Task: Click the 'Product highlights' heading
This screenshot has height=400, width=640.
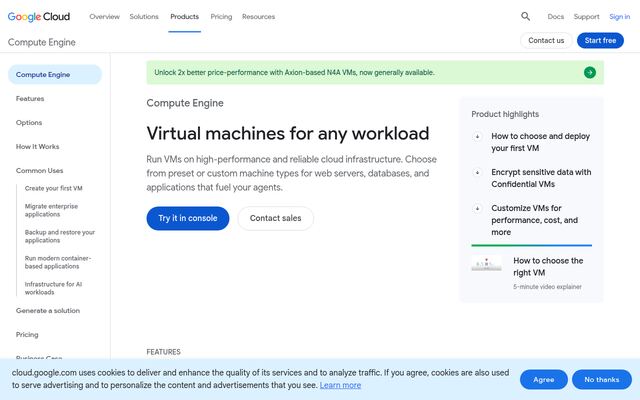Action: click(x=505, y=114)
